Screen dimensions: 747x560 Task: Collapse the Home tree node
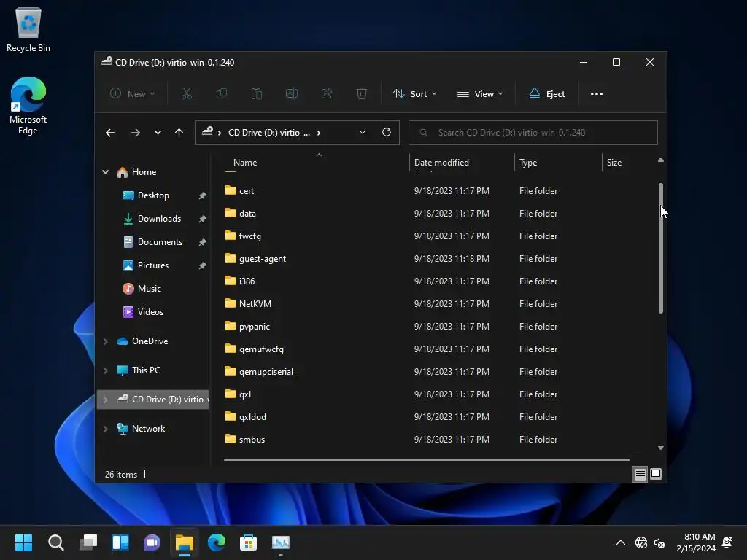pos(105,172)
